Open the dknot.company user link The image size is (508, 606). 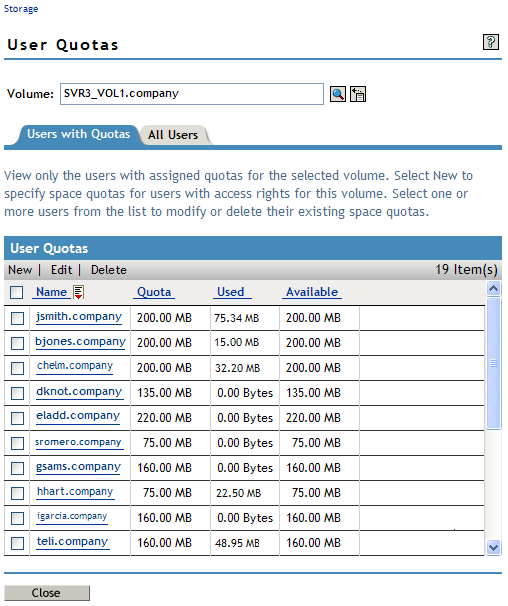tap(79, 392)
